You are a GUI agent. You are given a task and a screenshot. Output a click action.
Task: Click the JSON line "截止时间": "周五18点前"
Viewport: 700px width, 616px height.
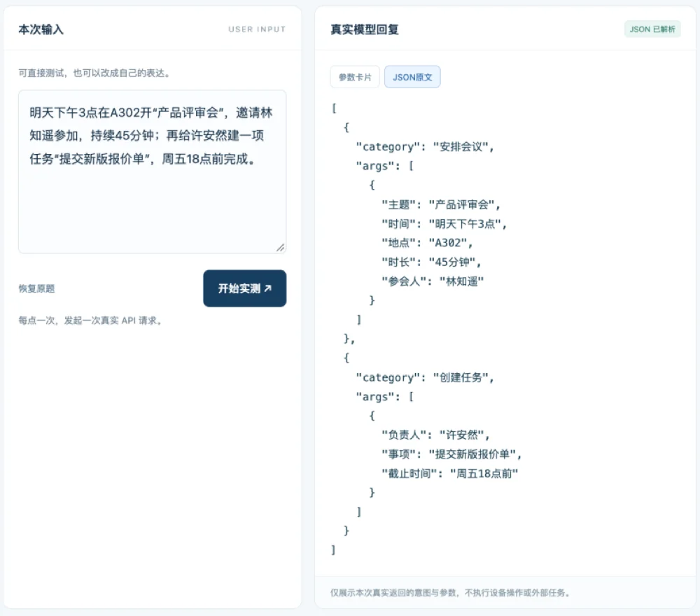(x=450, y=474)
